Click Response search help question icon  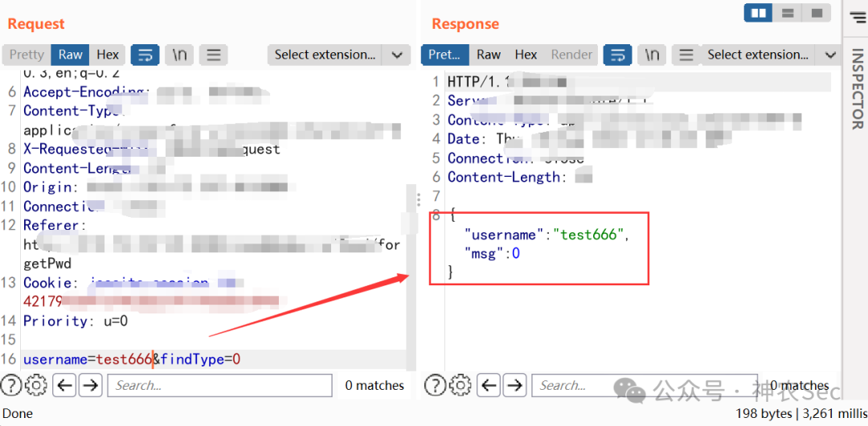pyautogui.click(x=436, y=385)
